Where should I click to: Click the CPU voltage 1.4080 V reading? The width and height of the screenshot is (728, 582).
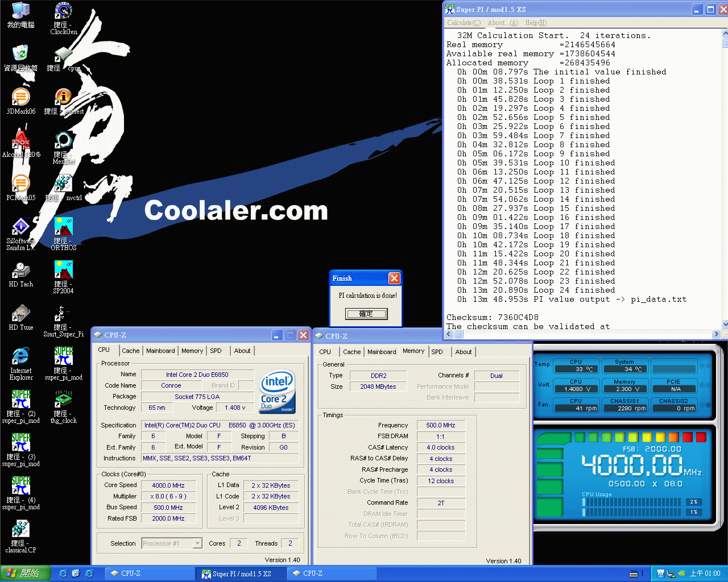[577, 389]
